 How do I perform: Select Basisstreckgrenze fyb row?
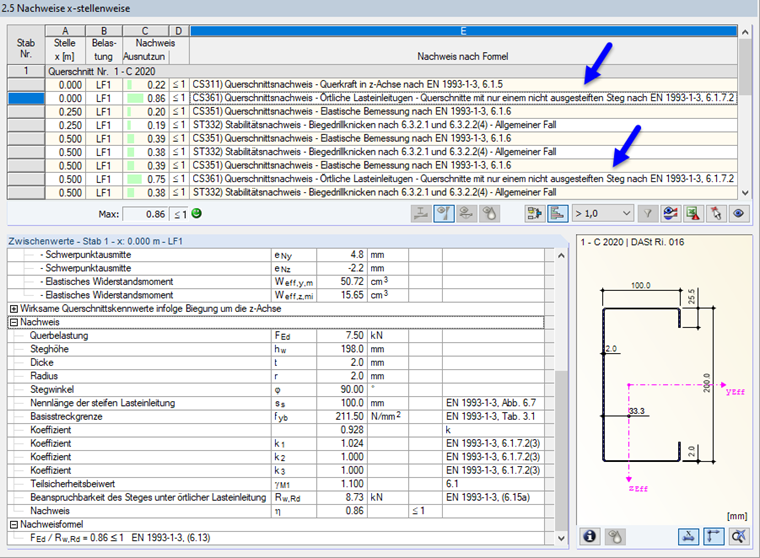tap(276, 416)
